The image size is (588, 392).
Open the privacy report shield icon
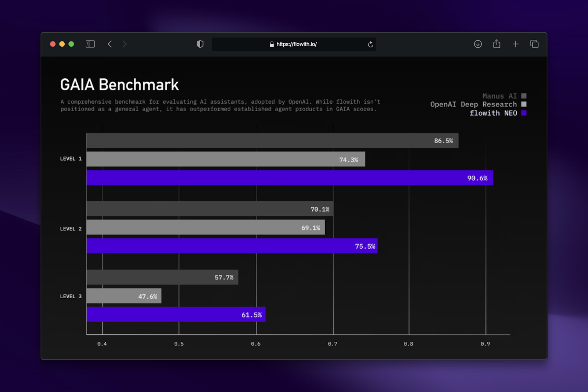[x=200, y=44]
